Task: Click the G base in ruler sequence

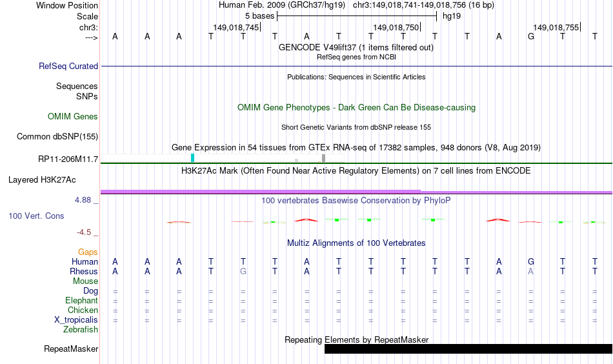Action: coord(530,36)
